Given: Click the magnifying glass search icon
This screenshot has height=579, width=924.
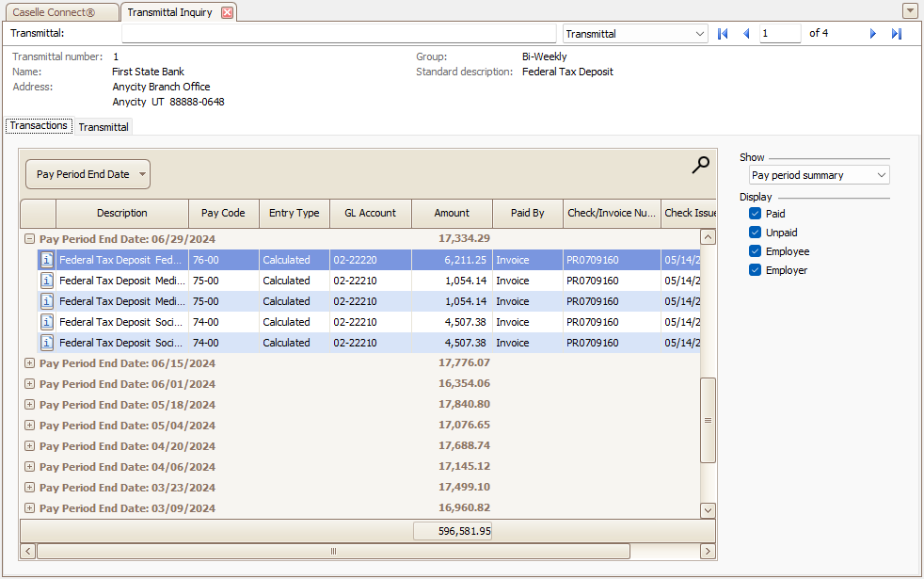Looking at the screenshot, I should pyautogui.click(x=700, y=166).
